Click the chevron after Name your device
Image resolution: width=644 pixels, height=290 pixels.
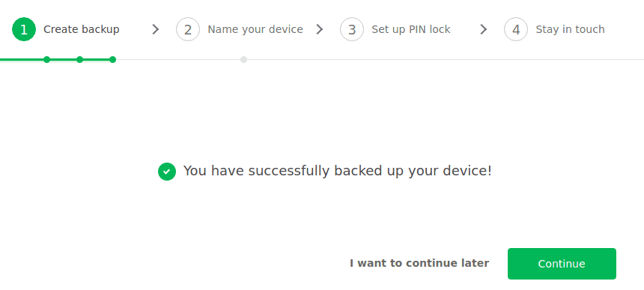point(320,29)
